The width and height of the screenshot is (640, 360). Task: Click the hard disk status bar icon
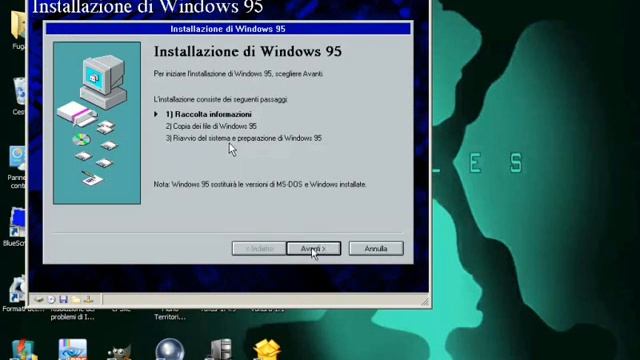[x=38, y=300]
